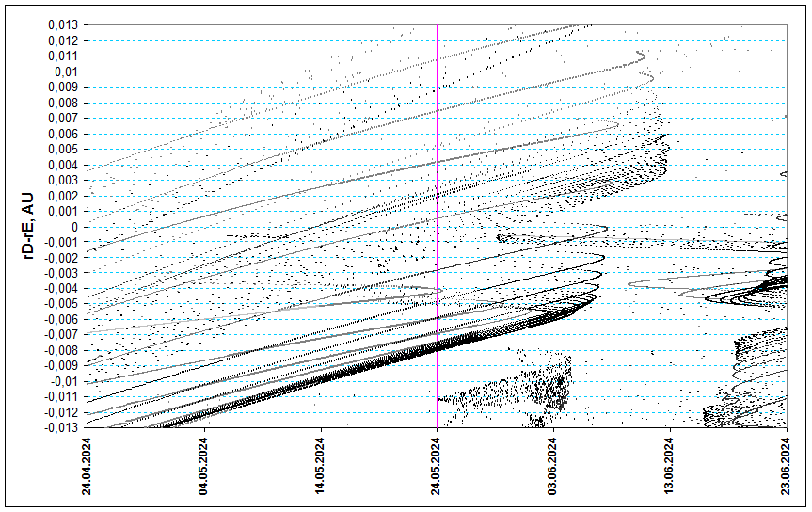
Task: Select the 0,002 y-axis label
Action: pyautogui.click(x=64, y=196)
